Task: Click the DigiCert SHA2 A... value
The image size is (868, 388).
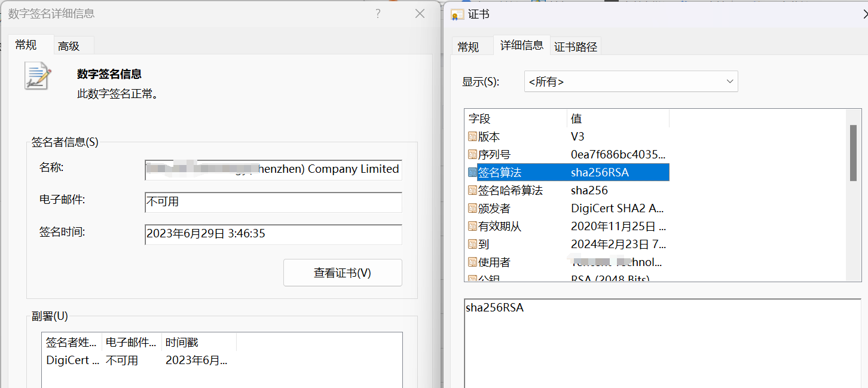Action: coord(618,209)
